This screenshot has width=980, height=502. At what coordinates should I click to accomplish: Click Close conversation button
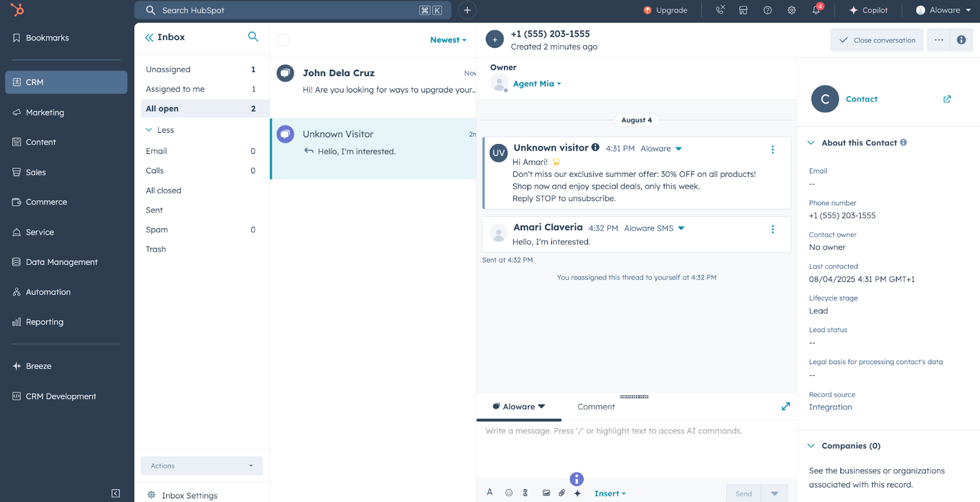(x=876, y=40)
